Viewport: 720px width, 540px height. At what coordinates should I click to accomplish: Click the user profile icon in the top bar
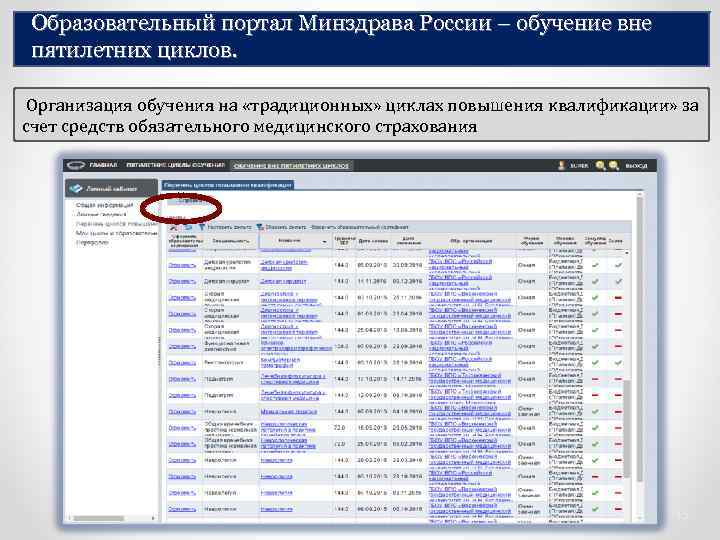point(561,166)
